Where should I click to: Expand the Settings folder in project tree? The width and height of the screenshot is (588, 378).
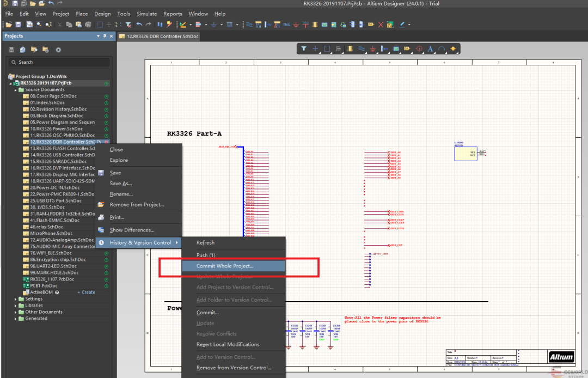tap(16, 299)
